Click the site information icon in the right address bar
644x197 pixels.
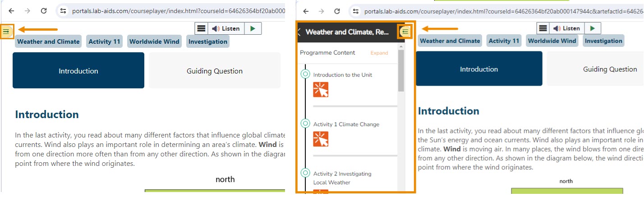click(356, 11)
